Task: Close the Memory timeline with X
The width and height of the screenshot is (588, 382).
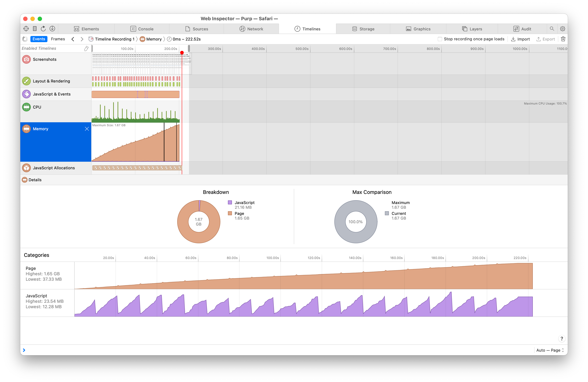Action: coord(87,129)
